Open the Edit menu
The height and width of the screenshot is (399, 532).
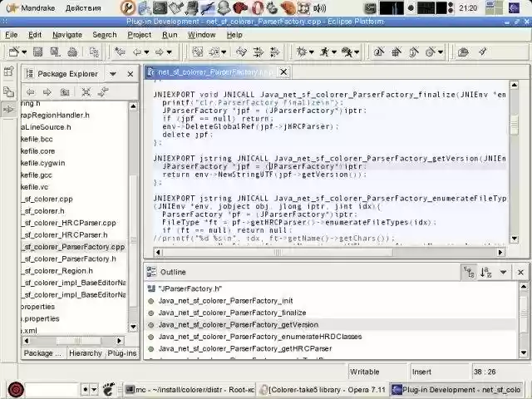[x=35, y=35]
